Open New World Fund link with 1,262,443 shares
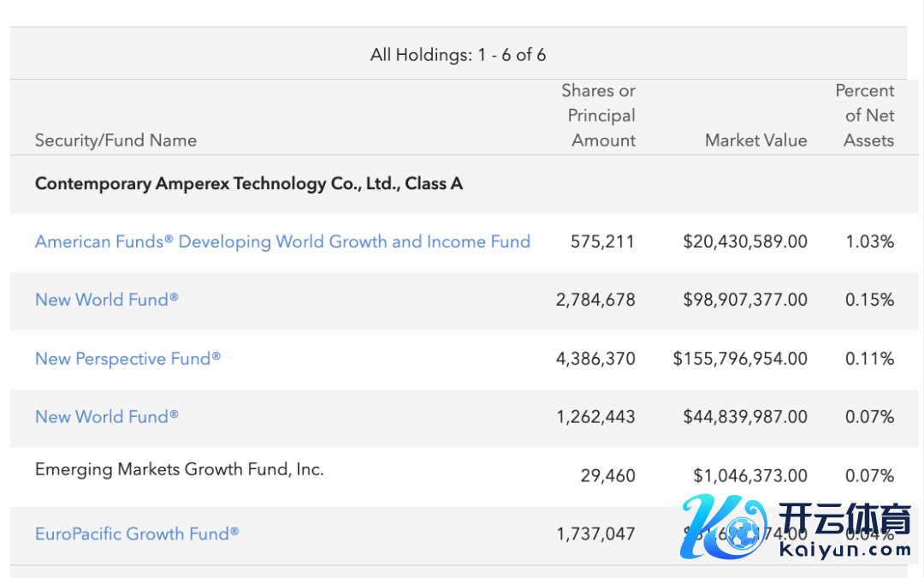The width and height of the screenshot is (924, 578). point(107,417)
